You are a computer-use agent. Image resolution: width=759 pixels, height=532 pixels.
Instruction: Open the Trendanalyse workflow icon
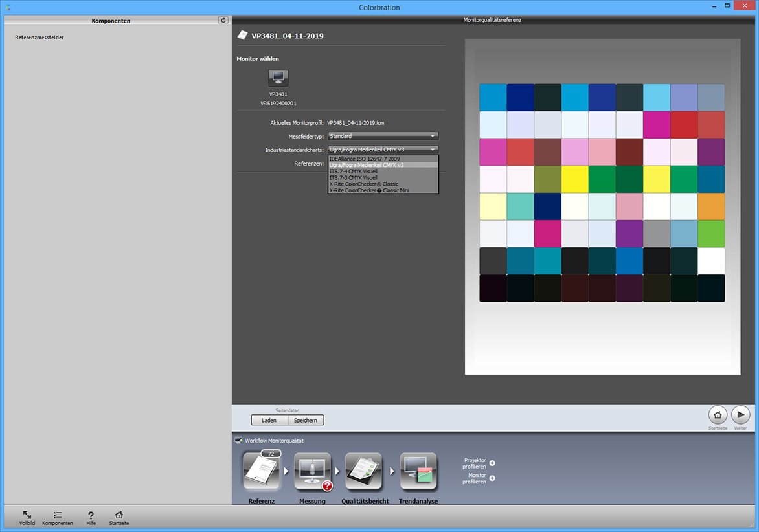click(418, 472)
